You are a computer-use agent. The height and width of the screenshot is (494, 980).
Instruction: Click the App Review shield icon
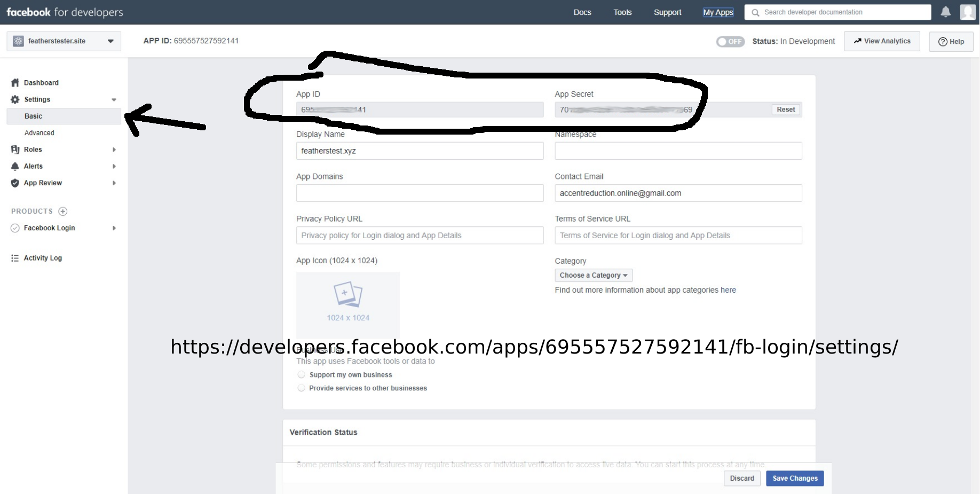15,183
